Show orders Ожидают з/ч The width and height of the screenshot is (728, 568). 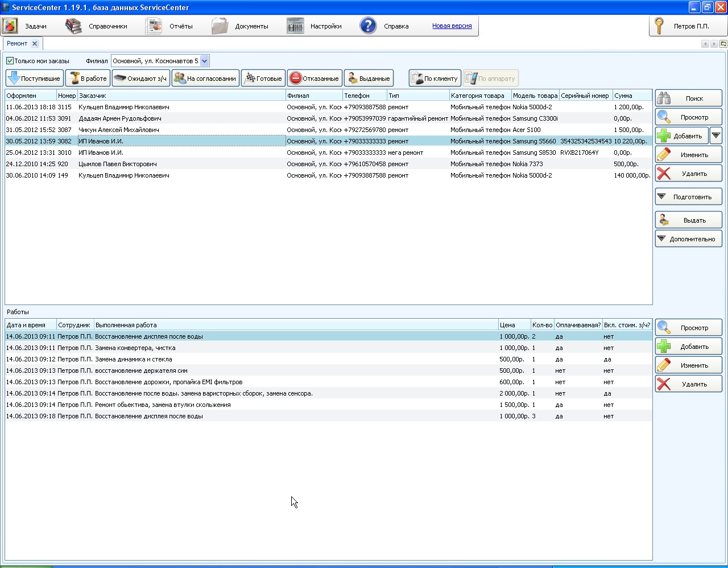[x=141, y=79]
